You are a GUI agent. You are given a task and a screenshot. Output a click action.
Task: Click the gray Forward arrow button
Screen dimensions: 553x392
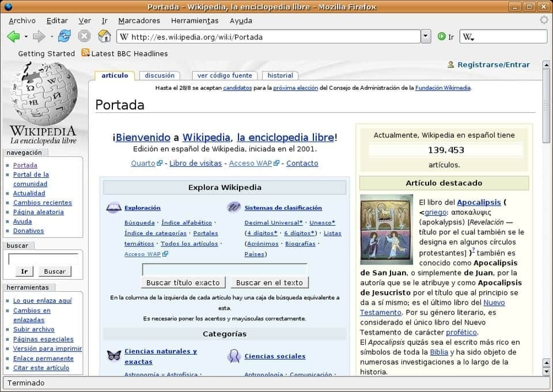[x=39, y=36]
